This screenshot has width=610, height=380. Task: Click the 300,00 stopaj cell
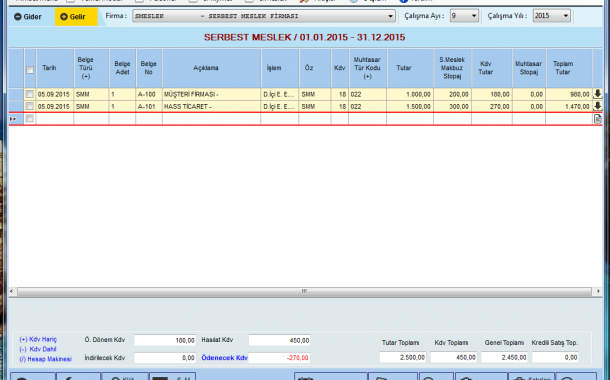pyautogui.click(x=452, y=106)
